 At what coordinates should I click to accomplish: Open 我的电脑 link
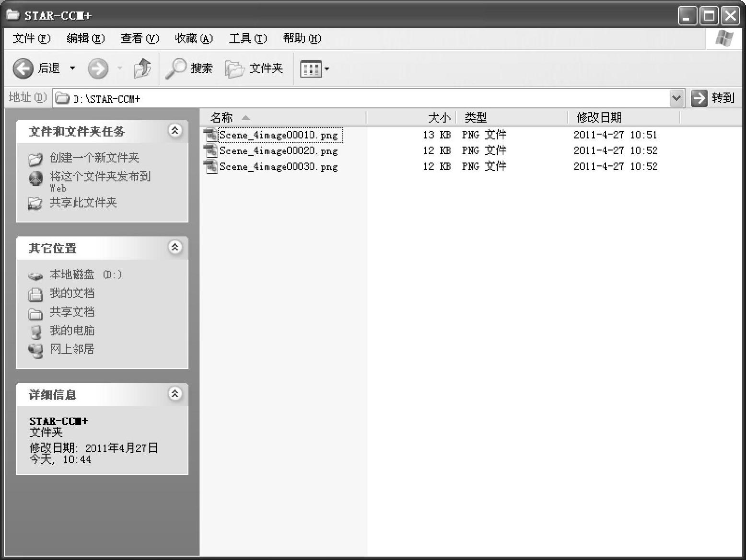[x=72, y=331]
